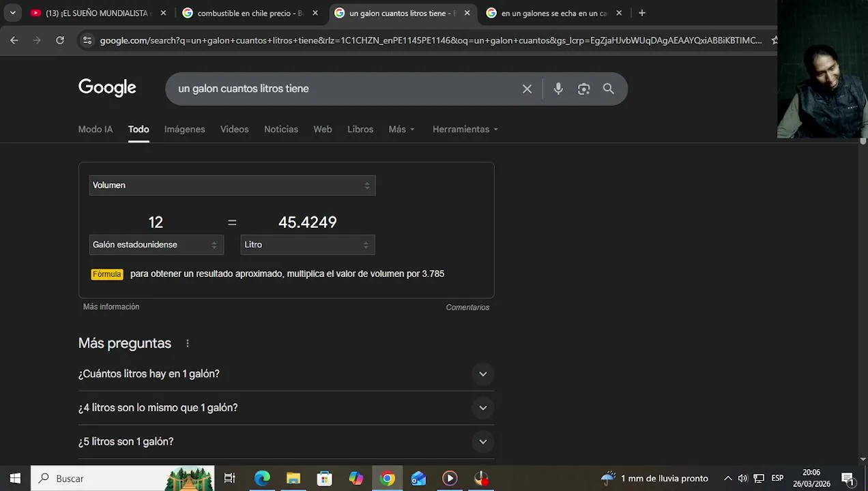Open the notification center icon

pos(848,478)
